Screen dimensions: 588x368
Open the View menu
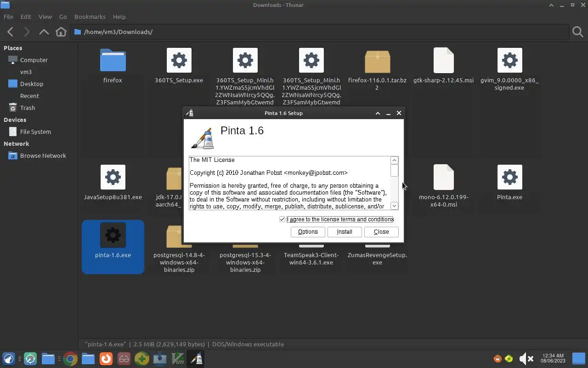45,17
